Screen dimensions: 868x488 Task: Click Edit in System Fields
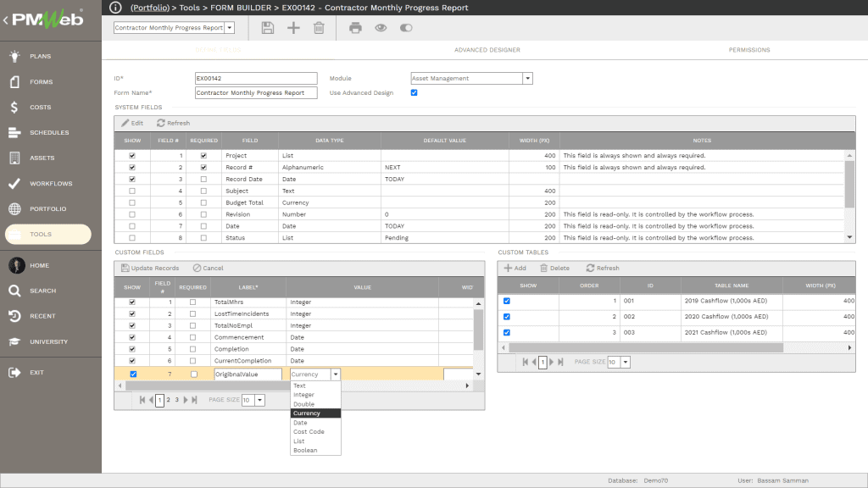point(132,123)
